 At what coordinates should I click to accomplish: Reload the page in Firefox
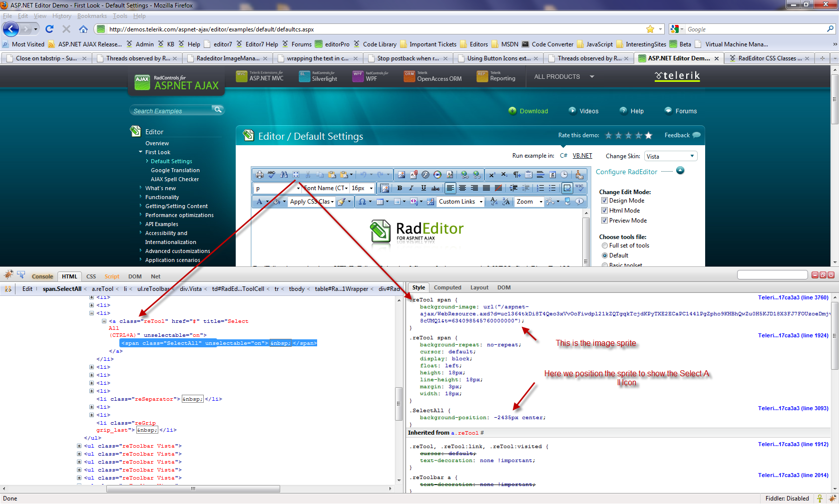click(49, 29)
